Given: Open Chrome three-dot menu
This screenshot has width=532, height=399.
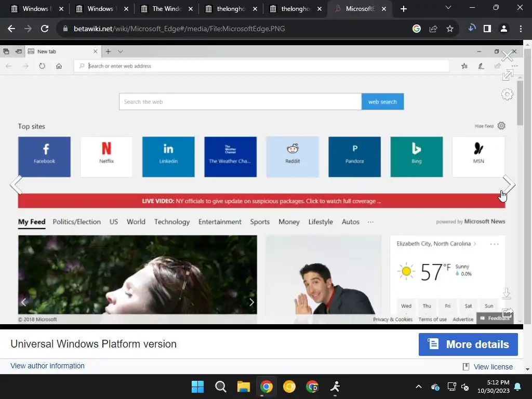Looking at the screenshot, I should click(x=521, y=29).
